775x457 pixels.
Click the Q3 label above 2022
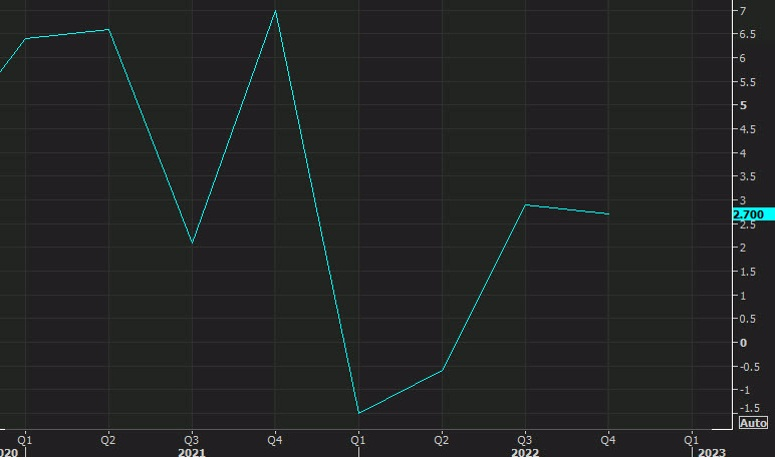tap(525, 439)
